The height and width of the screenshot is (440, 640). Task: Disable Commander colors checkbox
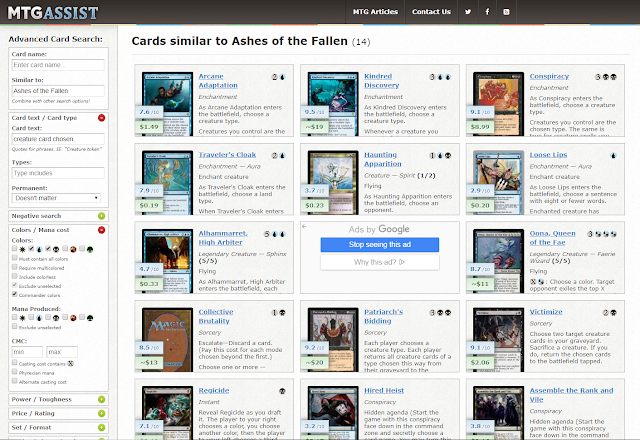coord(15,294)
